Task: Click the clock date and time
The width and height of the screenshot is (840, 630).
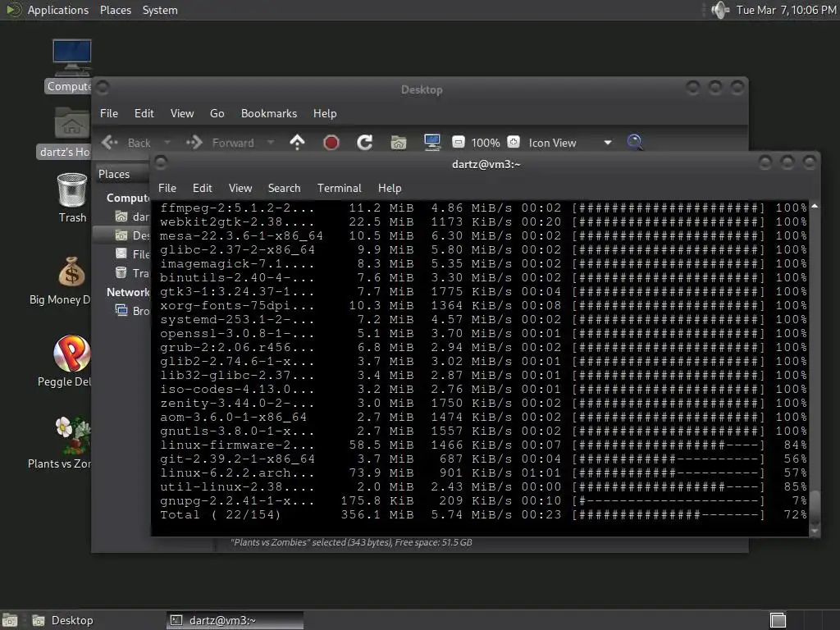Action: coord(786,10)
